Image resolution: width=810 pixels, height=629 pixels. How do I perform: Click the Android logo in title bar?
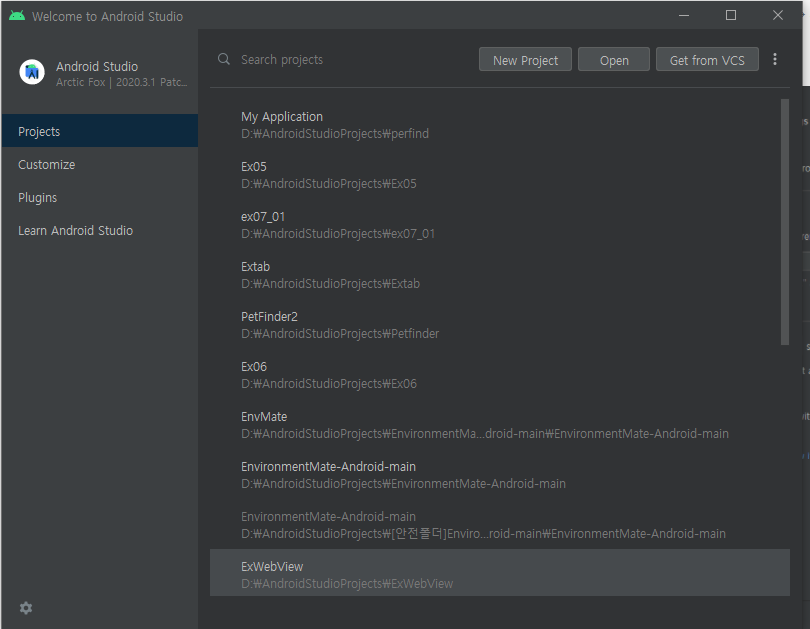point(17,16)
